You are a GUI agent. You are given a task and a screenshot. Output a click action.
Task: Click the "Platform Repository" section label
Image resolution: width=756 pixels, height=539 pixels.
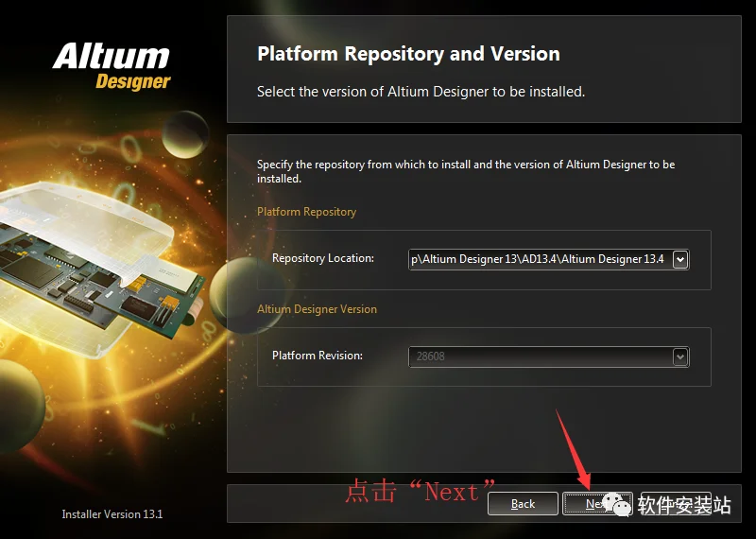(306, 212)
